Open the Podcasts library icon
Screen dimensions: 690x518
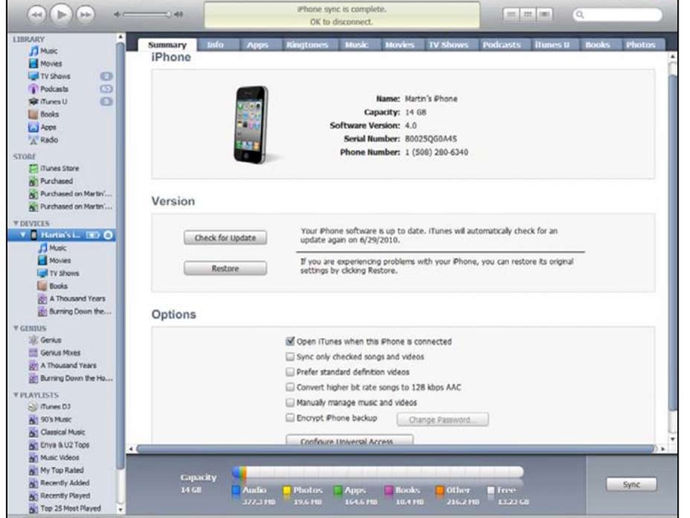pos(33,89)
